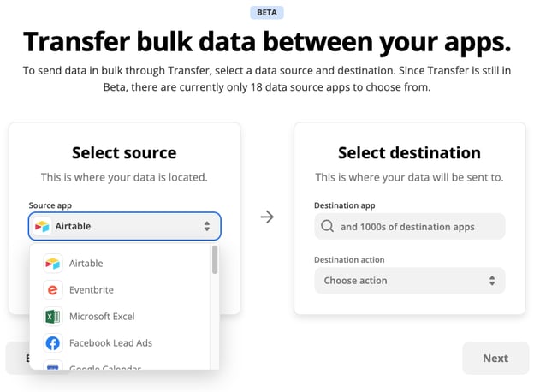Click the BETA badge above the heading
Image resolution: width=534 pixels, height=392 pixels.
pos(266,13)
